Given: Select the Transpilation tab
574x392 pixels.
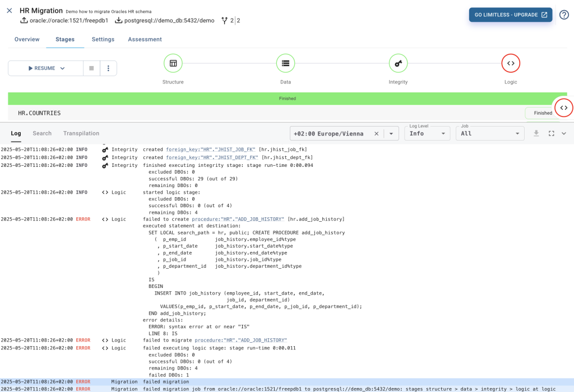Looking at the screenshot, I should pos(81,133).
